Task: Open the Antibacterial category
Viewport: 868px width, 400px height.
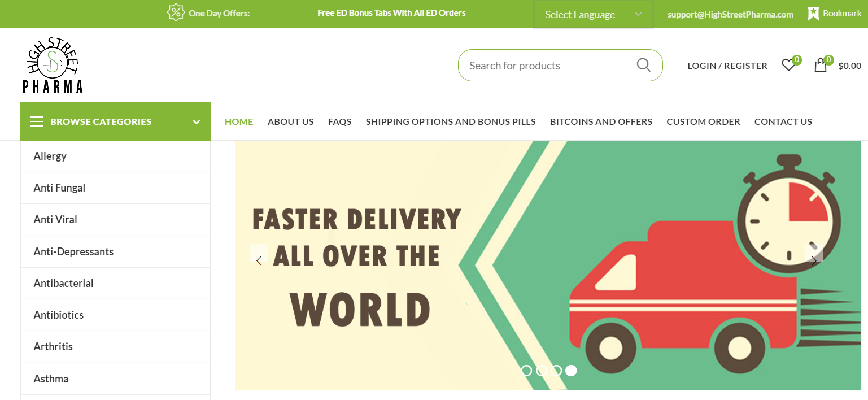Action: (x=115, y=283)
